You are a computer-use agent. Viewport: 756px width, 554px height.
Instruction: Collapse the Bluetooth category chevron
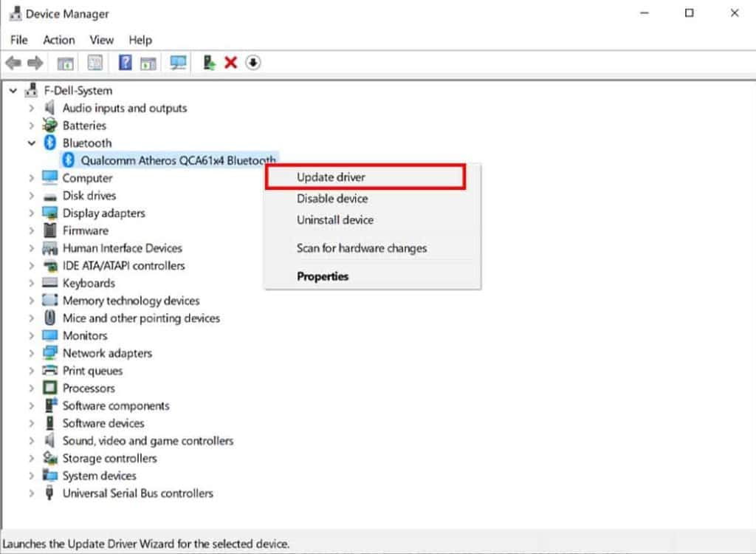[x=32, y=143]
